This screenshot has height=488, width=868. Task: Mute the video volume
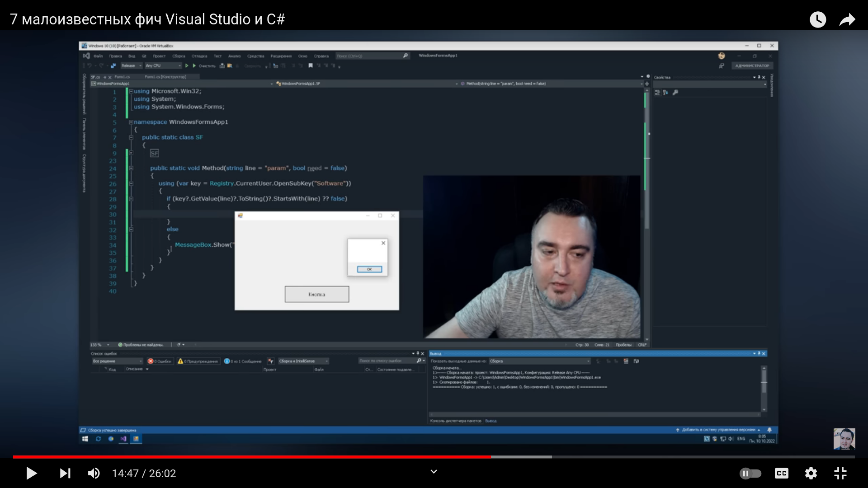point(94,473)
